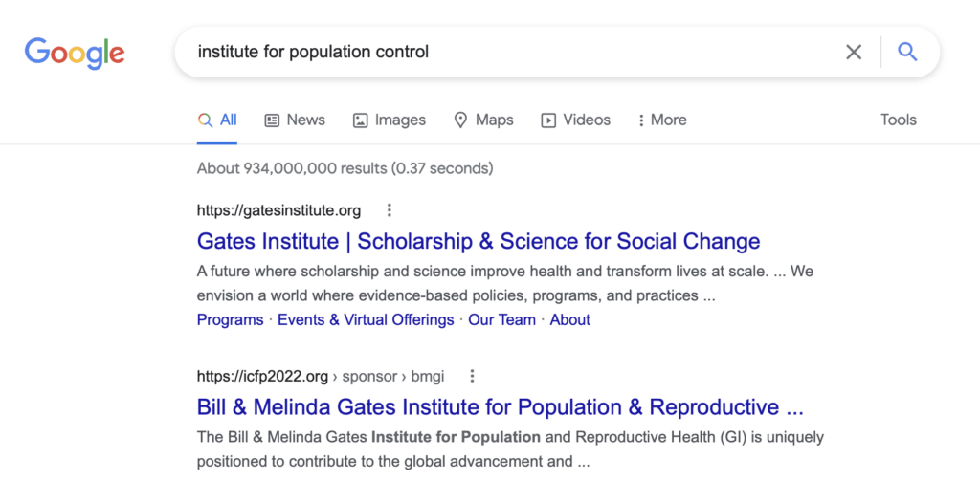
Task: Go to the Programs sitelink
Action: click(x=230, y=320)
